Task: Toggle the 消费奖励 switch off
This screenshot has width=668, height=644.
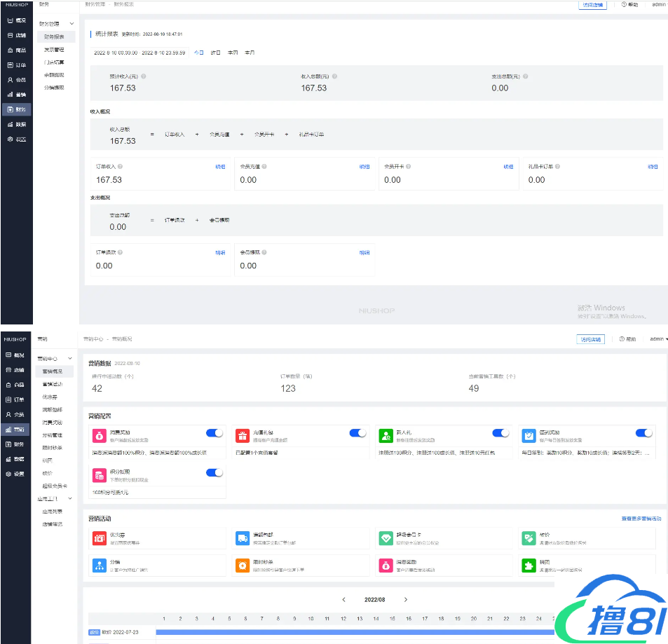Action: 214,433
